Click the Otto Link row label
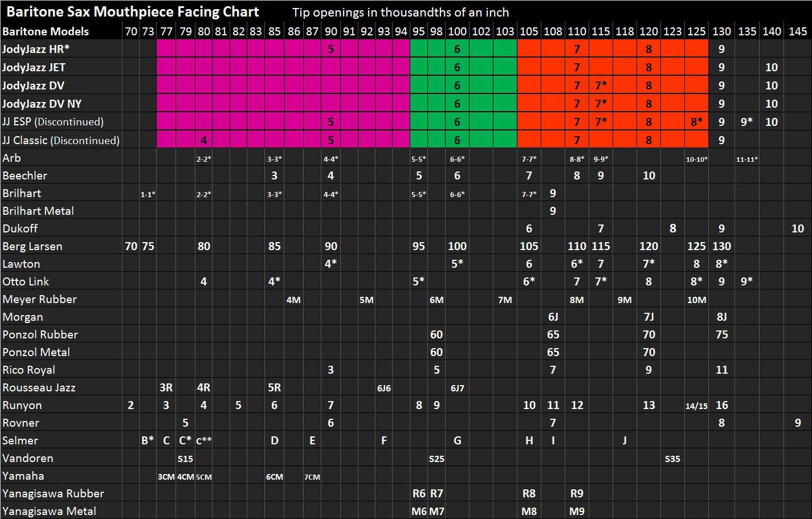812x519 pixels. point(26,281)
